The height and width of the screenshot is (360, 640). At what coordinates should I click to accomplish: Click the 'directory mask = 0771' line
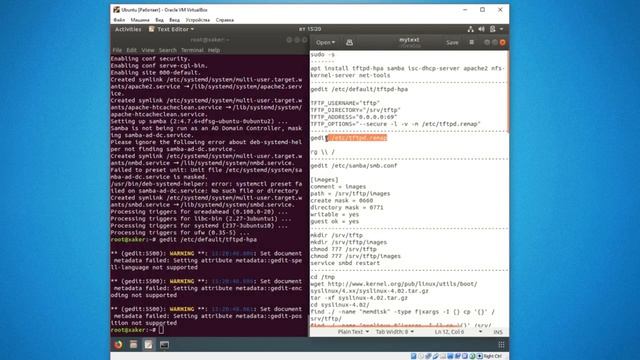click(x=347, y=207)
